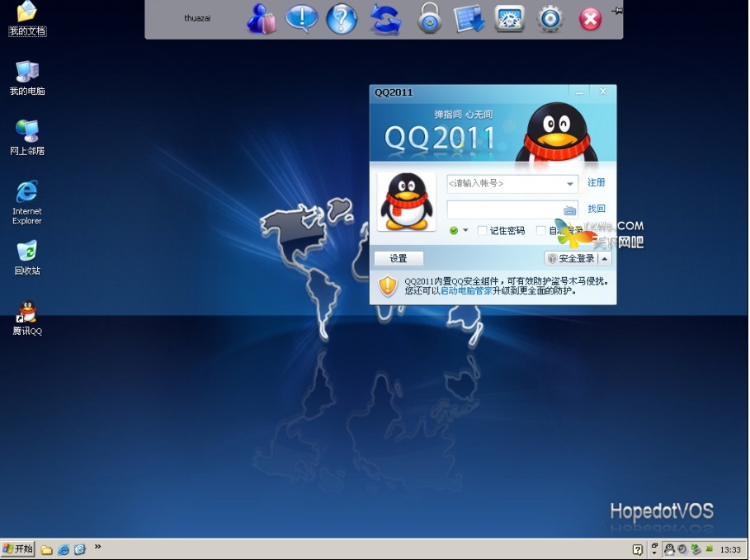The image size is (750, 560).
Task: Click the QQ password input field
Action: pyautogui.click(x=512, y=209)
